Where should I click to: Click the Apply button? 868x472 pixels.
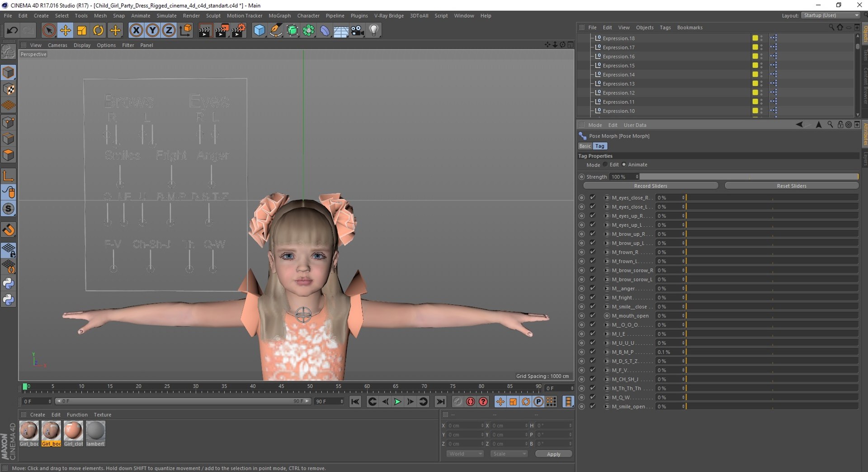(x=553, y=454)
